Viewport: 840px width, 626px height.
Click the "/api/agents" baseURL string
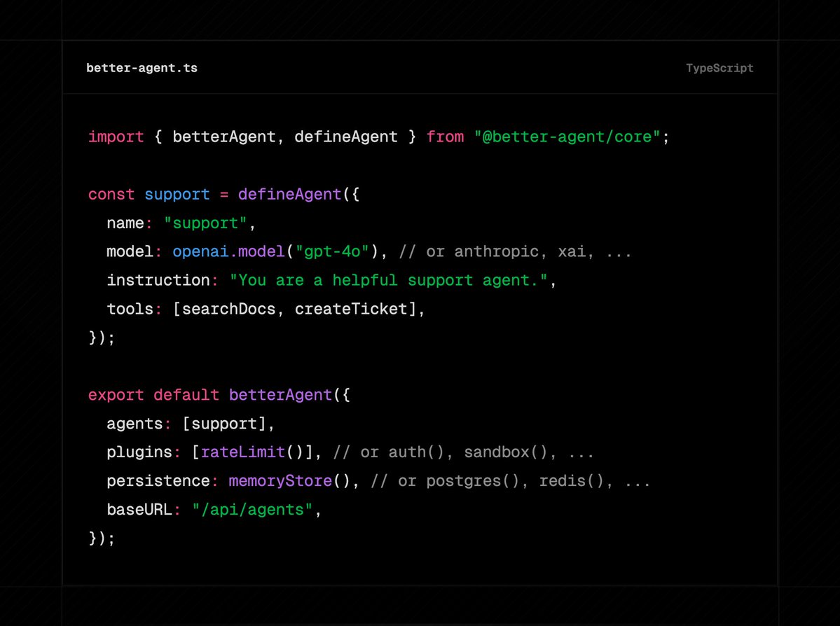[x=252, y=510]
